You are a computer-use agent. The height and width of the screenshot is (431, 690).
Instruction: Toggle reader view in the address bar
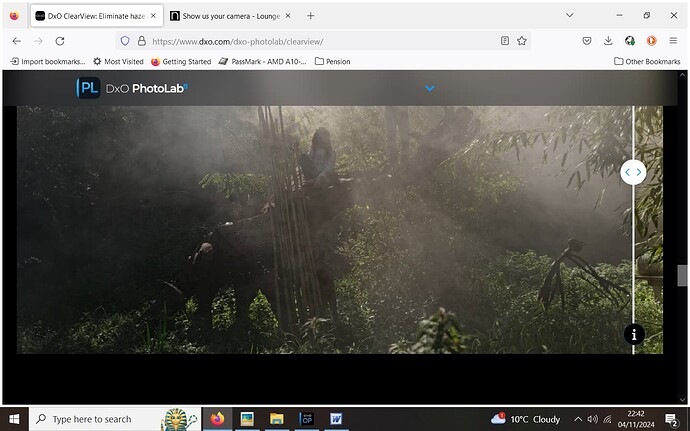(x=504, y=41)
